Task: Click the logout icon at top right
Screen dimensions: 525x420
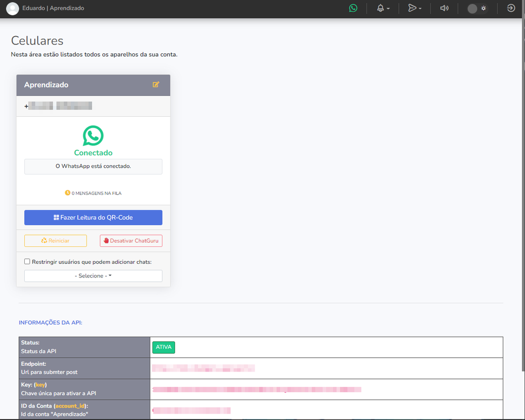Action: coord(511,8)
